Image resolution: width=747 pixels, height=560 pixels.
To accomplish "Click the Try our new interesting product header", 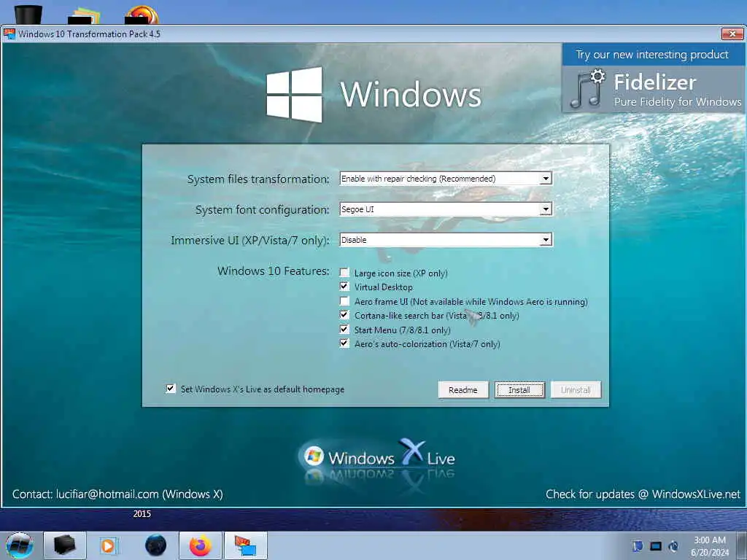I will (651, 55).
